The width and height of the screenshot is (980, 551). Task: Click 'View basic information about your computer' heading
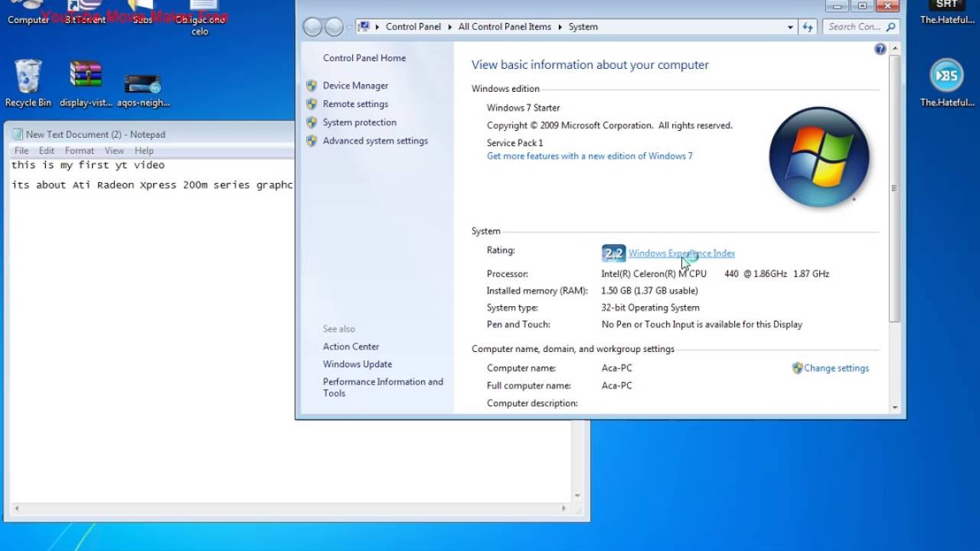590,65
